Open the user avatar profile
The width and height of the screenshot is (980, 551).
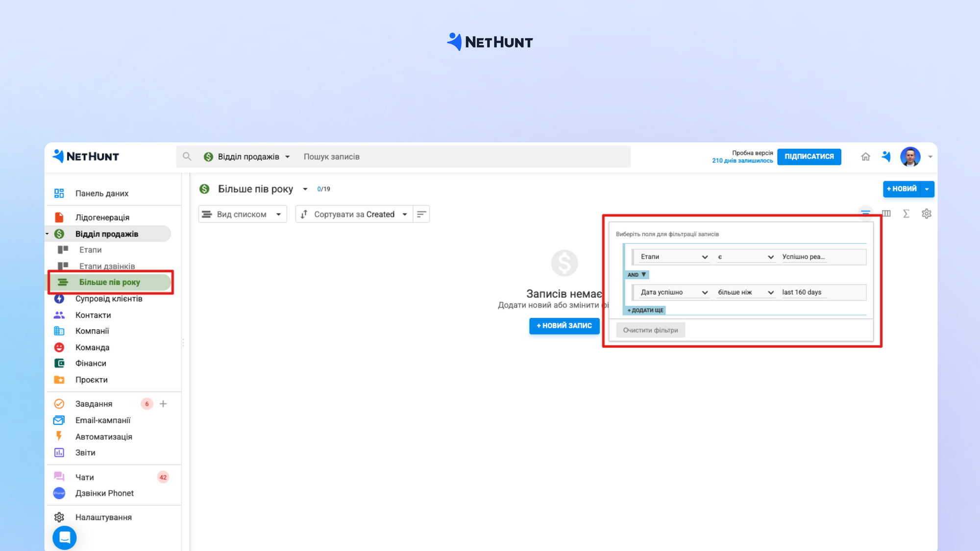[910, 157]
